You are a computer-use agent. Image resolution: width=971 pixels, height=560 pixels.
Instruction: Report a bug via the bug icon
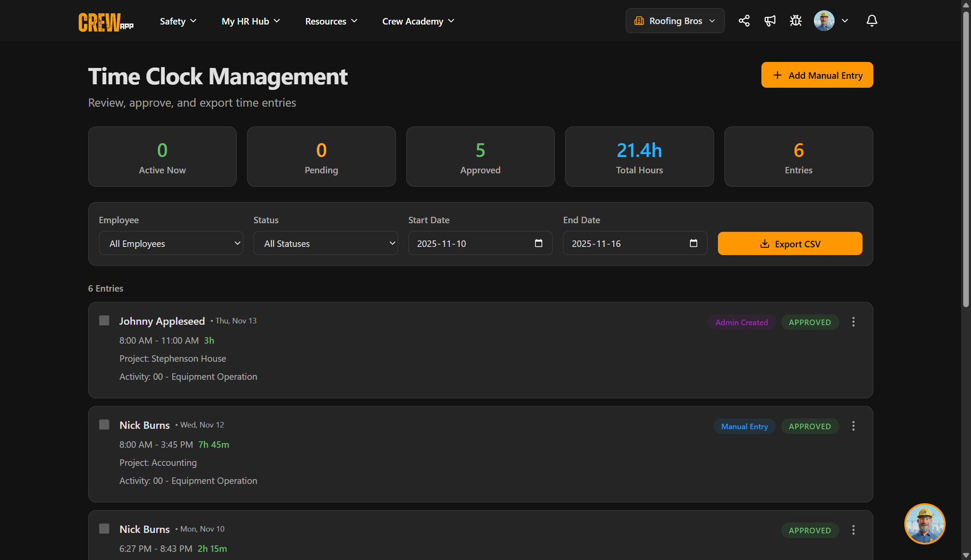point(795,20)
